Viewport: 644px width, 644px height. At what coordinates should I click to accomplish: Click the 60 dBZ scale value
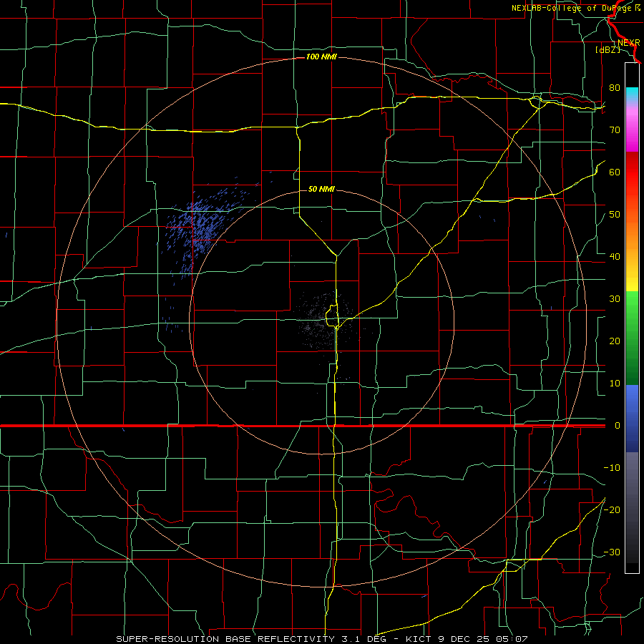tap(615, 172)
